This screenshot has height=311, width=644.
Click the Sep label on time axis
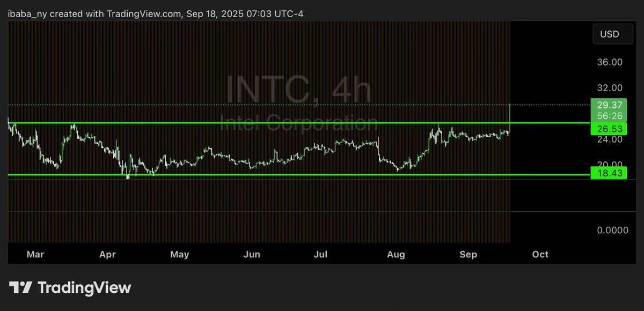click(469, 254)
